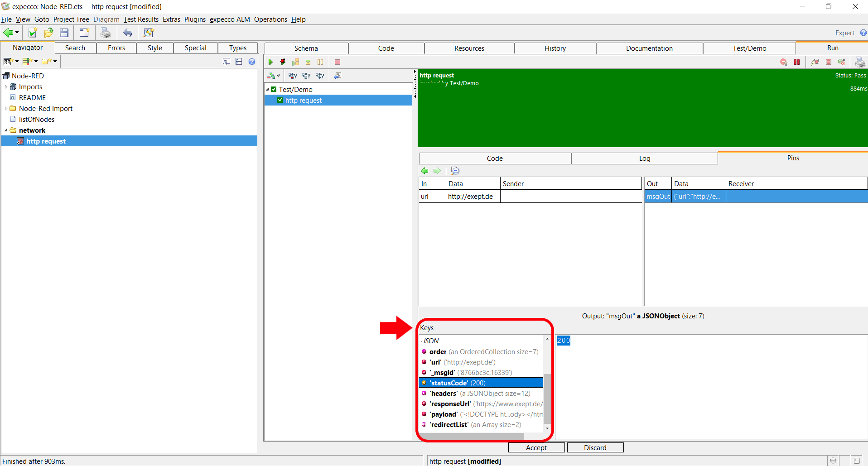Click the magnifier icon in Pins toolbar
This screenshot has height=466, width=868.
click(455, 171)
